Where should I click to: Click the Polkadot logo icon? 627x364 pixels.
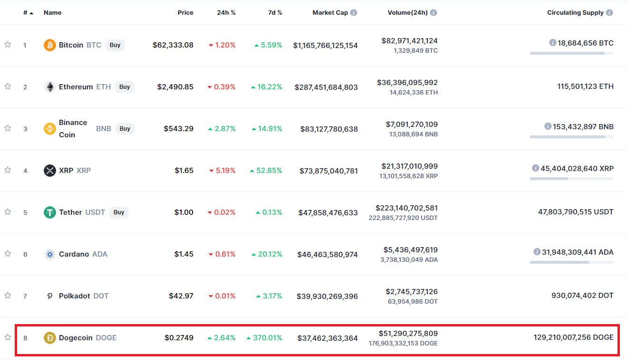[x=50, y=296]
